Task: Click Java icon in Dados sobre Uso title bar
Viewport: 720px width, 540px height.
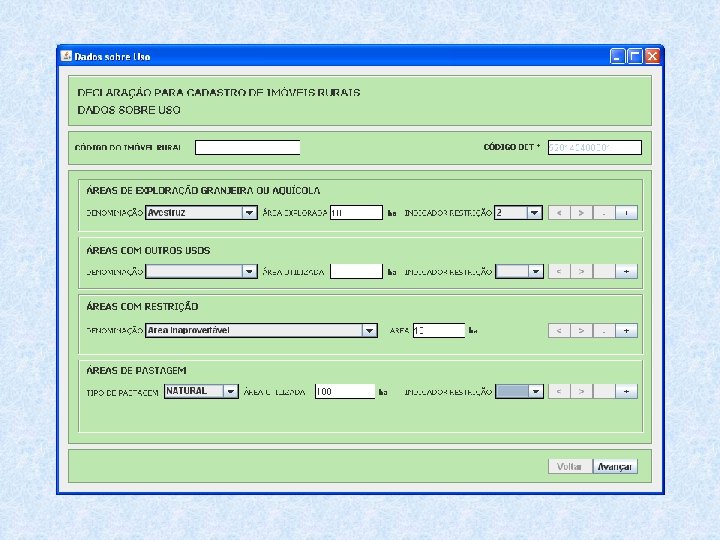Action: 67,56
